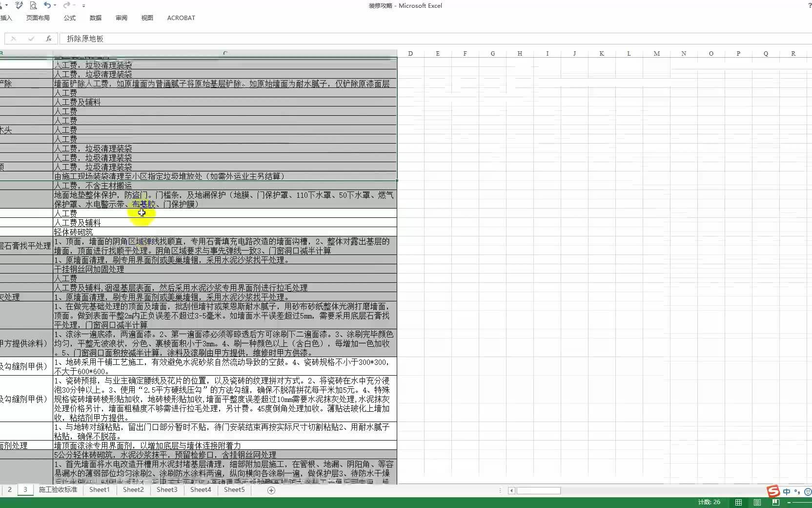Click the Redo arrow icon
The width and height of the screenshot is (812, 508).
(66, 5)
